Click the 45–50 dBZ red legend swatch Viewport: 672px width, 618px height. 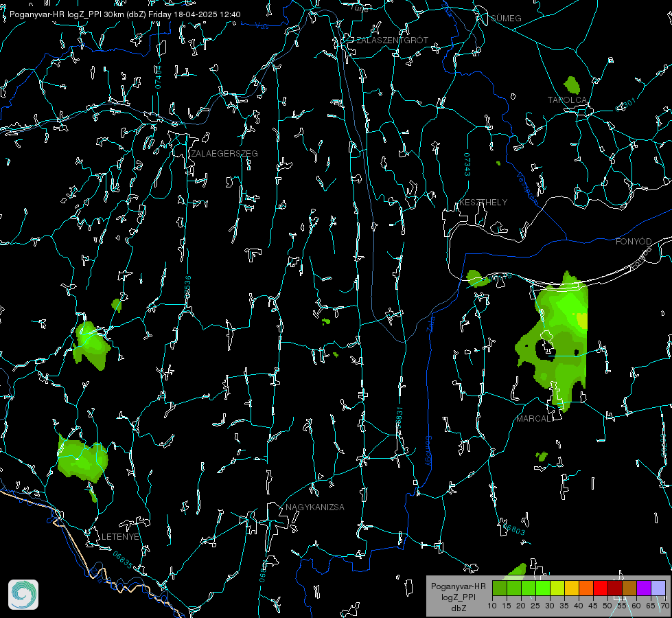coord(601,588)
